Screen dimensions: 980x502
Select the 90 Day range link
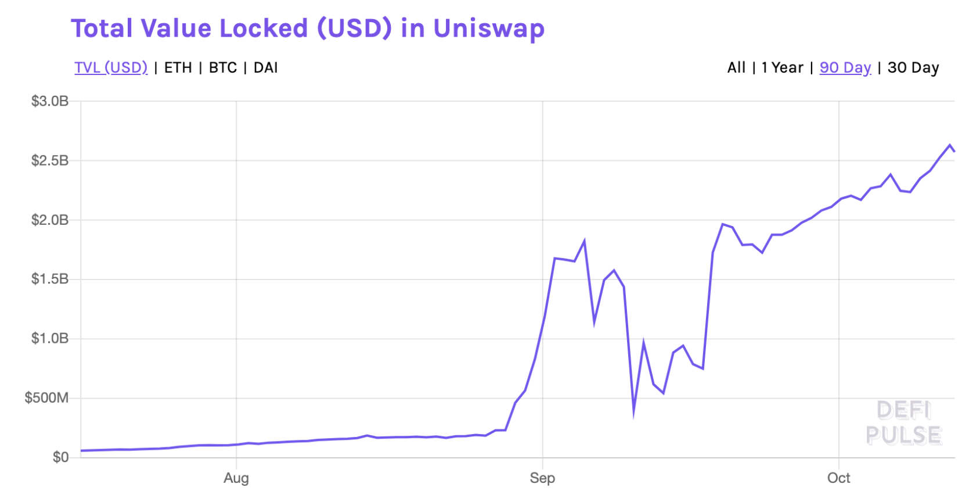[x=845, y=68]
